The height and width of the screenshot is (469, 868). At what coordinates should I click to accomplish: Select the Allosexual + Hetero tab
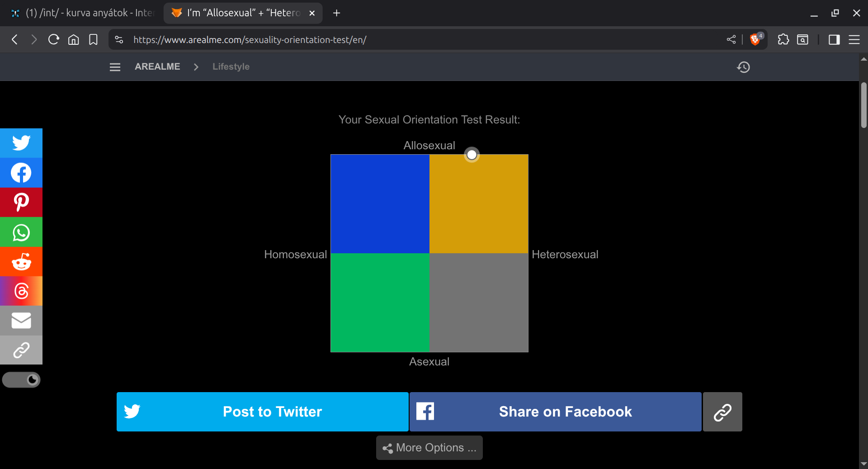point(243,13)
